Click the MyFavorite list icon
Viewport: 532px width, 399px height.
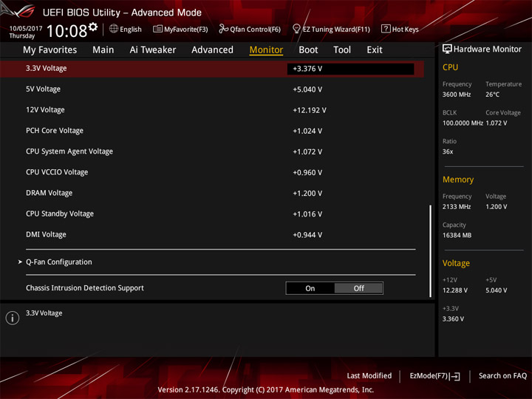pos(157,29)
